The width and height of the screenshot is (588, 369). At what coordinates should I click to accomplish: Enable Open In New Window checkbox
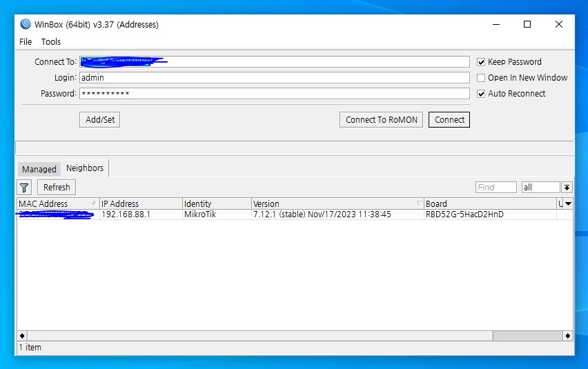481,77
